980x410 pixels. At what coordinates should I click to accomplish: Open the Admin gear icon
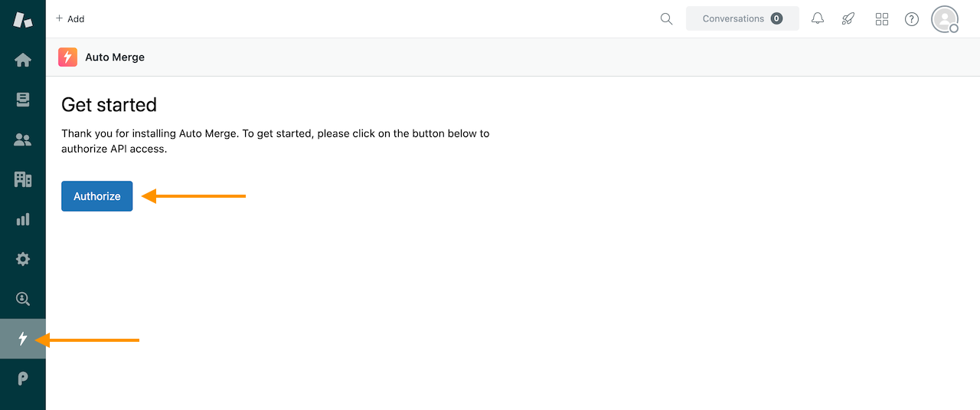[23, 259]
